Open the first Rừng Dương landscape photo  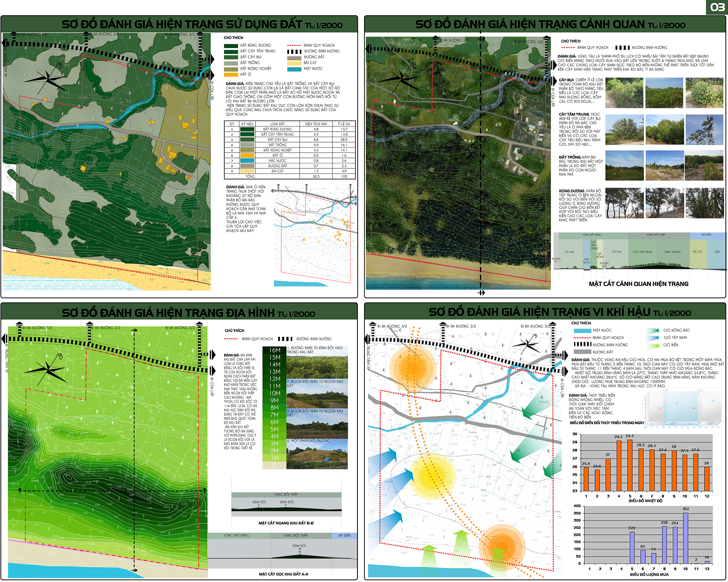pos(624,203)
